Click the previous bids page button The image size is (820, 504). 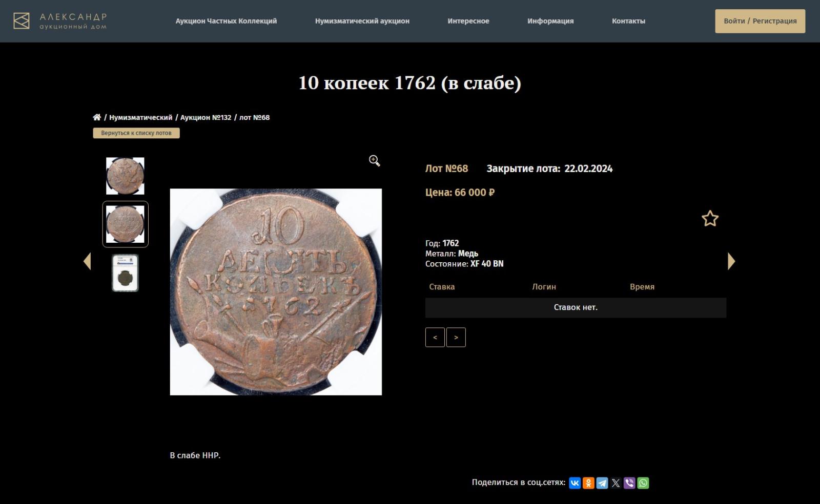coord(435,338)
